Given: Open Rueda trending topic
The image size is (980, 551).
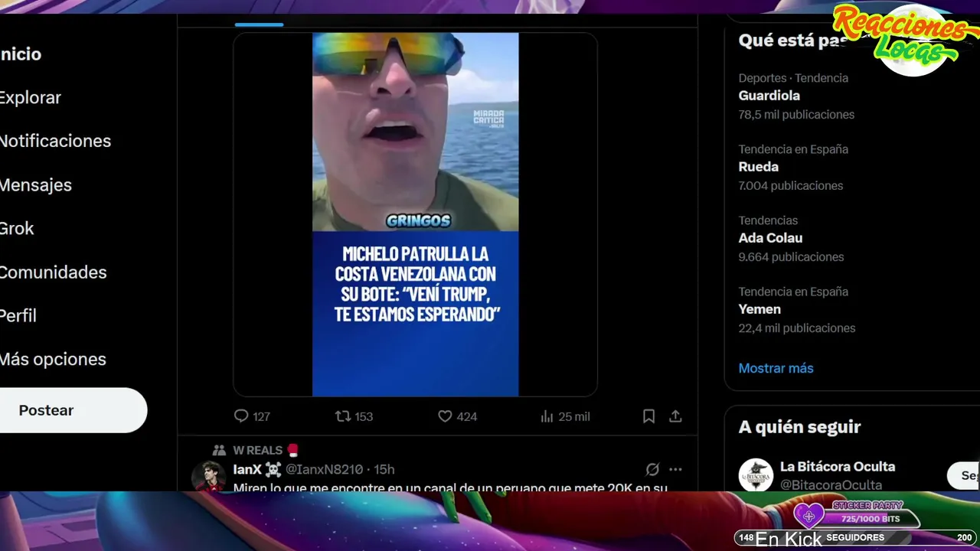Looking at the screenshot, I should point(759,167).
